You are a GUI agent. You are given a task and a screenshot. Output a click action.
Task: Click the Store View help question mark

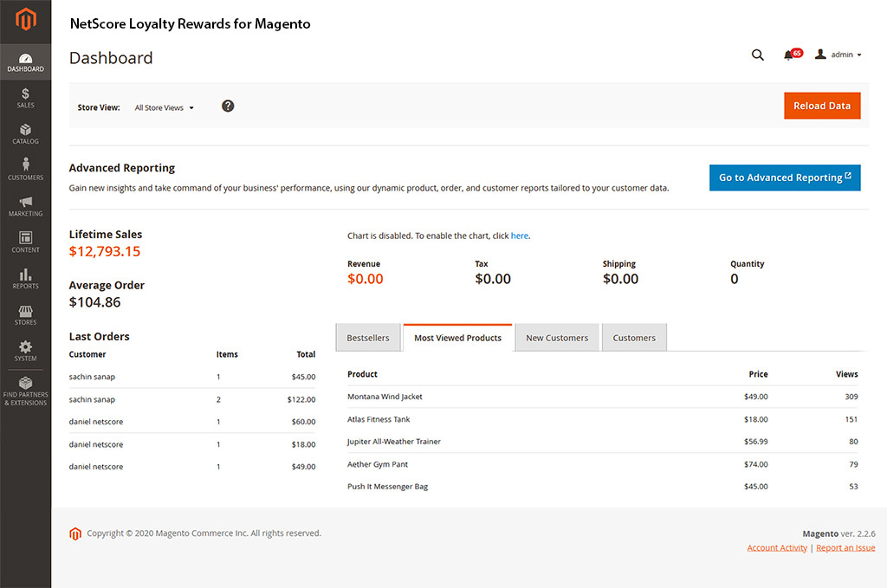[228, 106]
